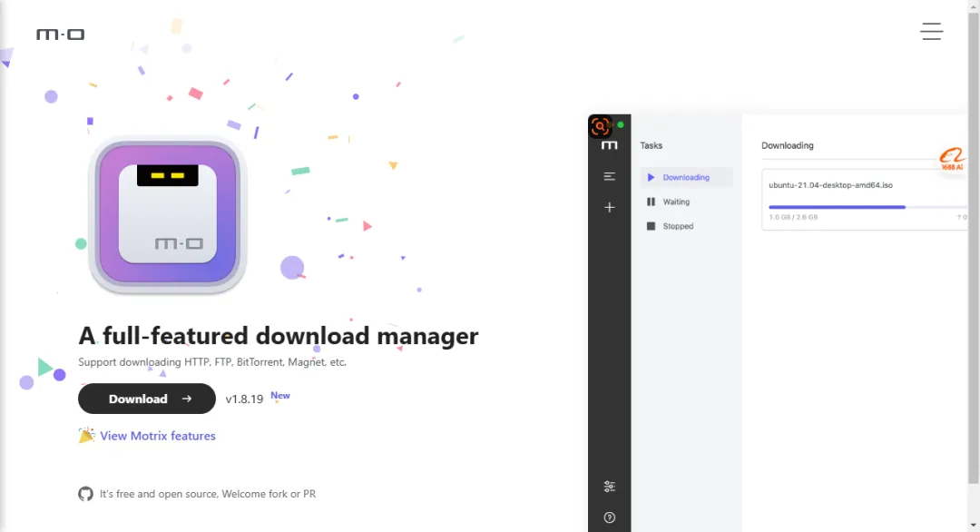This screenshot has width=980, height=532.
Task: Select Waiting in Tasks list
Action: click(686, 202)
